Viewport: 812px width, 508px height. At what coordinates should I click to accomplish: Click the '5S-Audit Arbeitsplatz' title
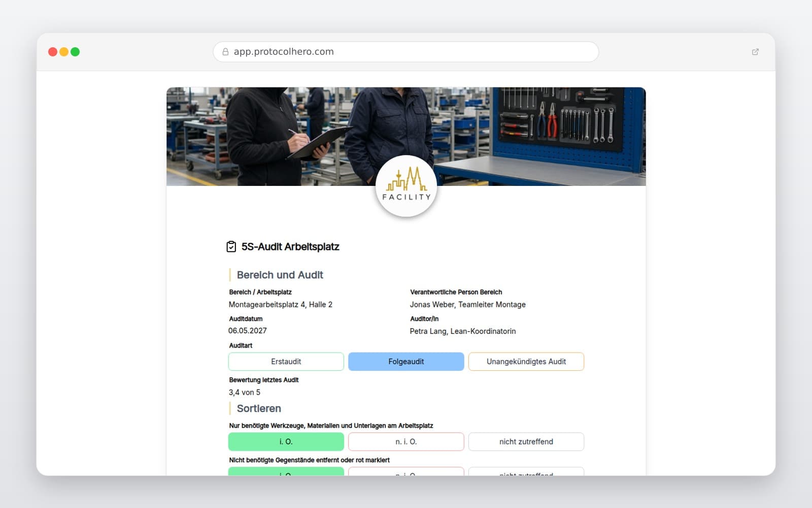[x=290, y=247]
